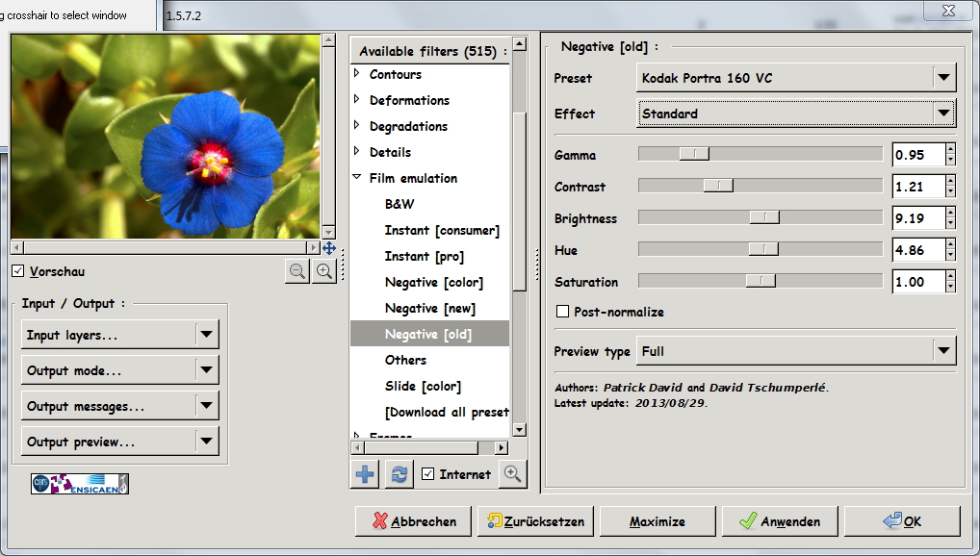Click the blue flower preview image
This screenshot has height=556, width=980.
pyautogui.click(x=166, y=137)
